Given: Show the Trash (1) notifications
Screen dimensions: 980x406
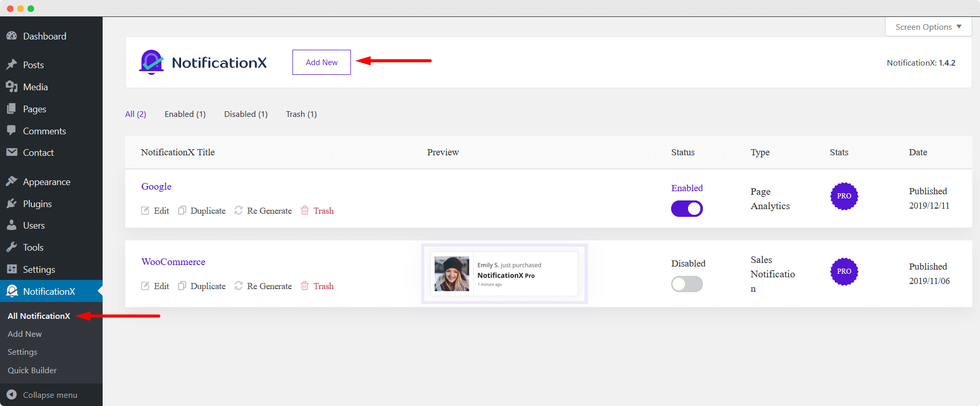Looking at the screenshot, I should point(301,114).
